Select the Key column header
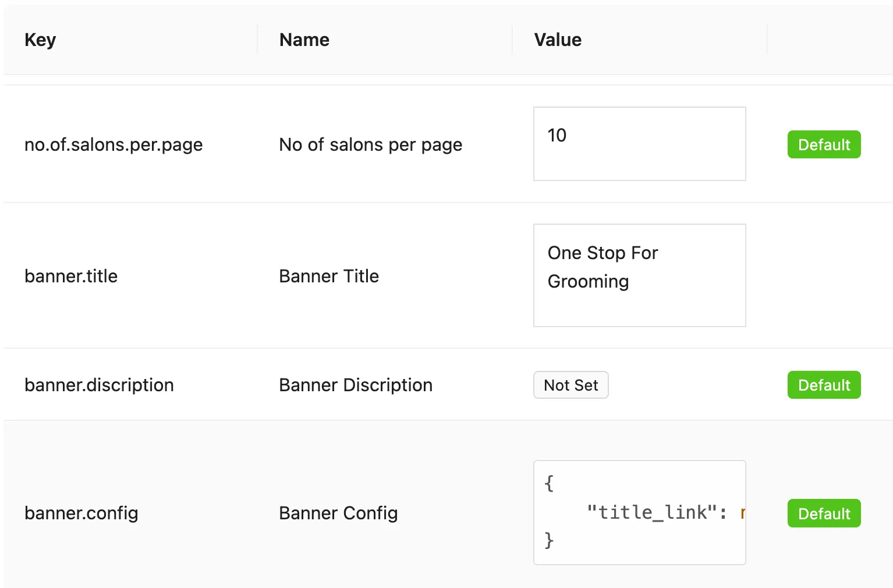Screen dimensions: 893x588 click(40, 40)
